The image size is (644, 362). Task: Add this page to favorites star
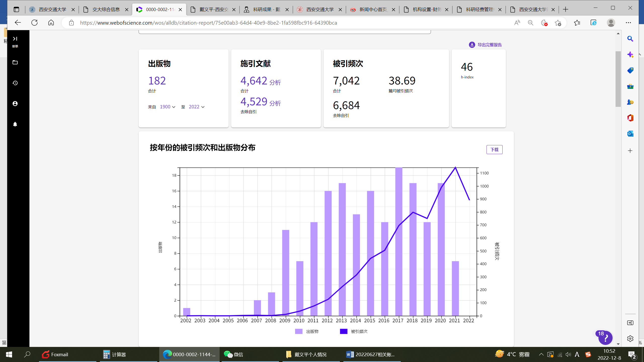558,23
